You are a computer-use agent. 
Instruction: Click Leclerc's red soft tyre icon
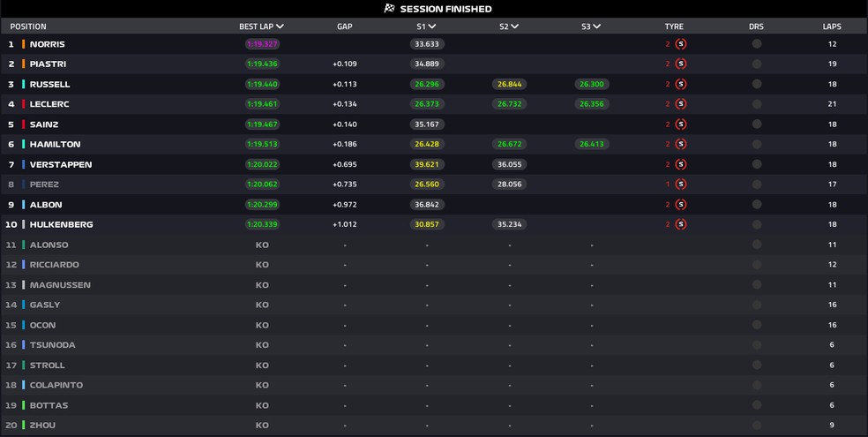click(681, 104)
